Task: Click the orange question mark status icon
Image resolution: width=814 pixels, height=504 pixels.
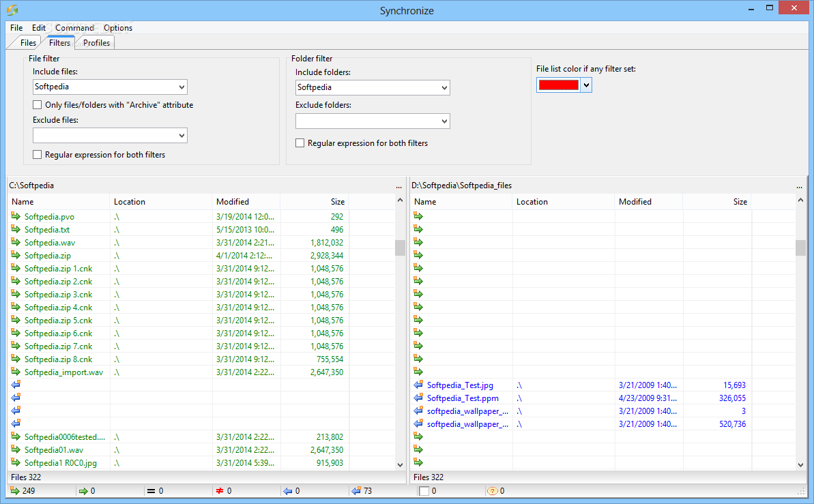Action: [492, 491]
